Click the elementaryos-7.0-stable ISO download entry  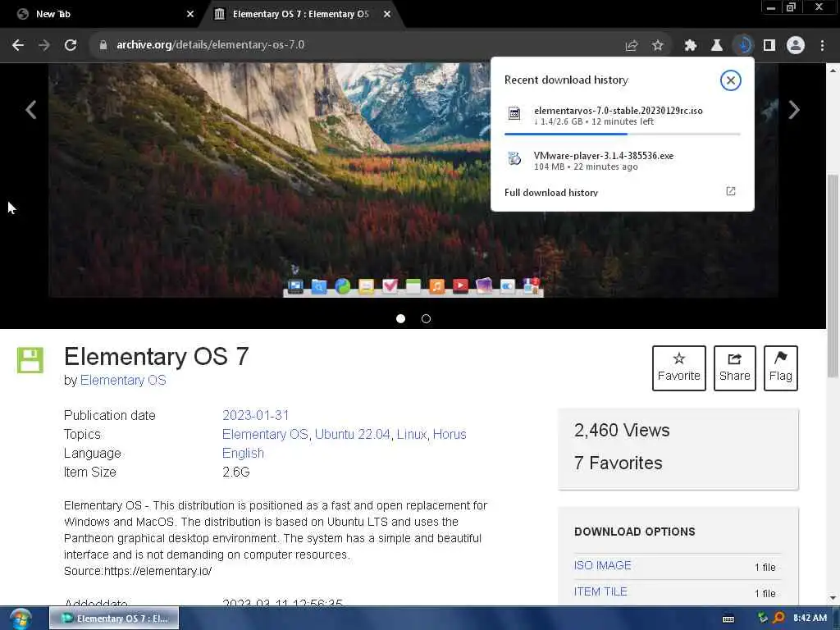(x=622, y=116)
